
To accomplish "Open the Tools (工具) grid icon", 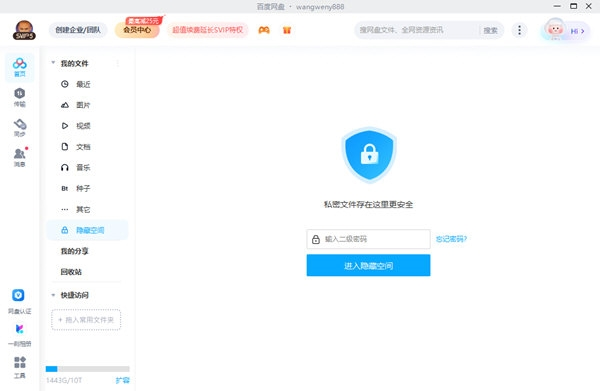I will point(20,367).
